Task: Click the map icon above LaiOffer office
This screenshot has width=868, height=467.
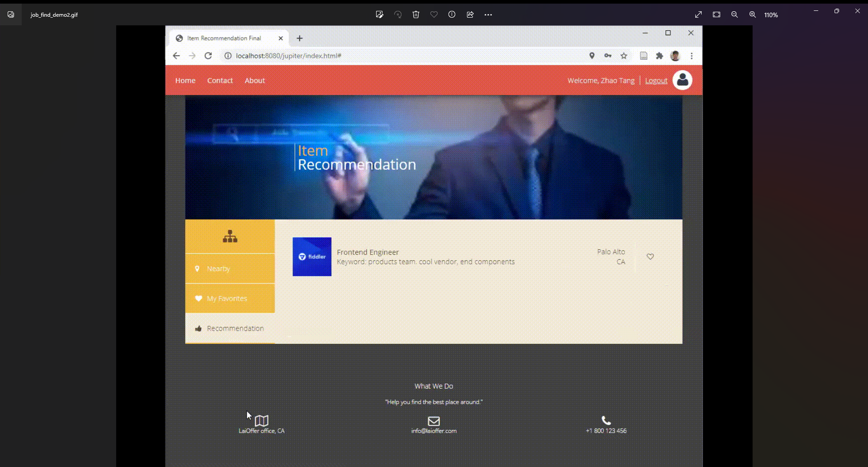Action: [262, 420]
